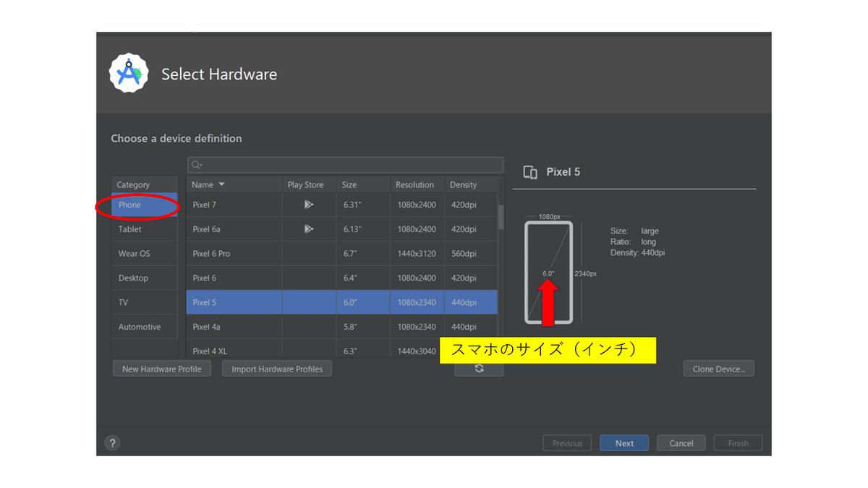
Task: Click the Play Store icon in Pixel 7 row
Action: [309, 205]
